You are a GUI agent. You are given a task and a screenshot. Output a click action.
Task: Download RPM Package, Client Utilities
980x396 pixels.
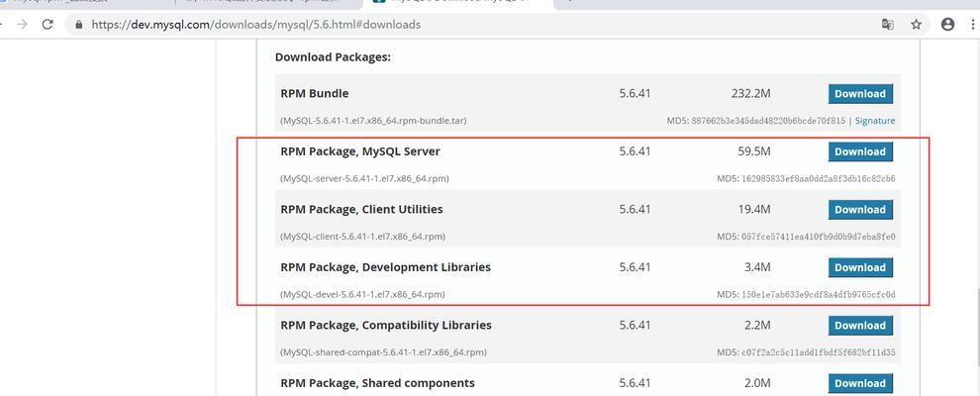pos(860,210)
